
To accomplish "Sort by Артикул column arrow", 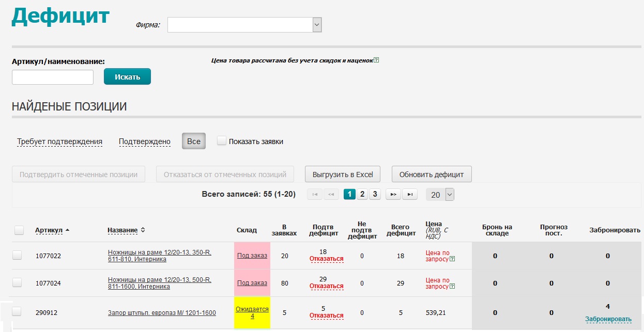I will pos(68,230).
